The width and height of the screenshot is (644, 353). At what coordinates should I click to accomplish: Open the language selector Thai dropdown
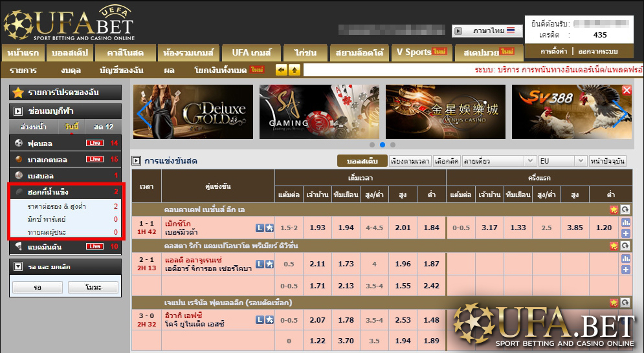click(x=487, y=31)
